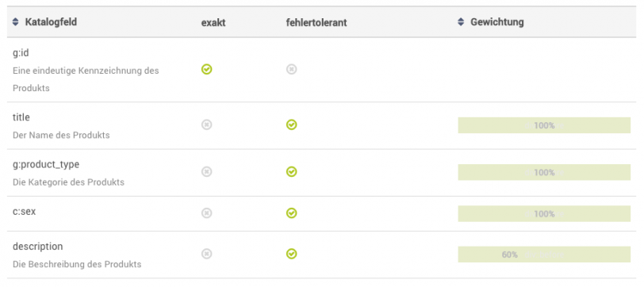The height and width of the screenshot is (287, 644).
Task: Click c:sex weighting bar at 100%
Action: pyautogui.click(x=544, y=213)
